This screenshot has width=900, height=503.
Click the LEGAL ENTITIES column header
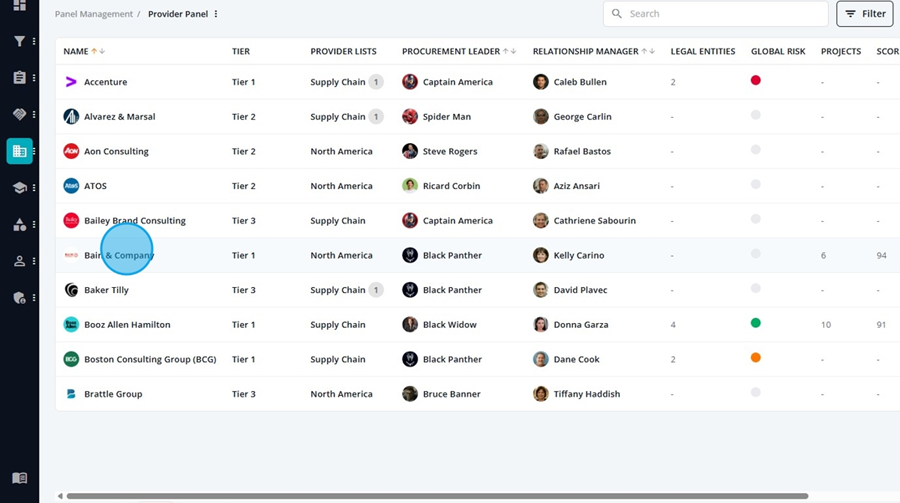click(x=703, y=51)
